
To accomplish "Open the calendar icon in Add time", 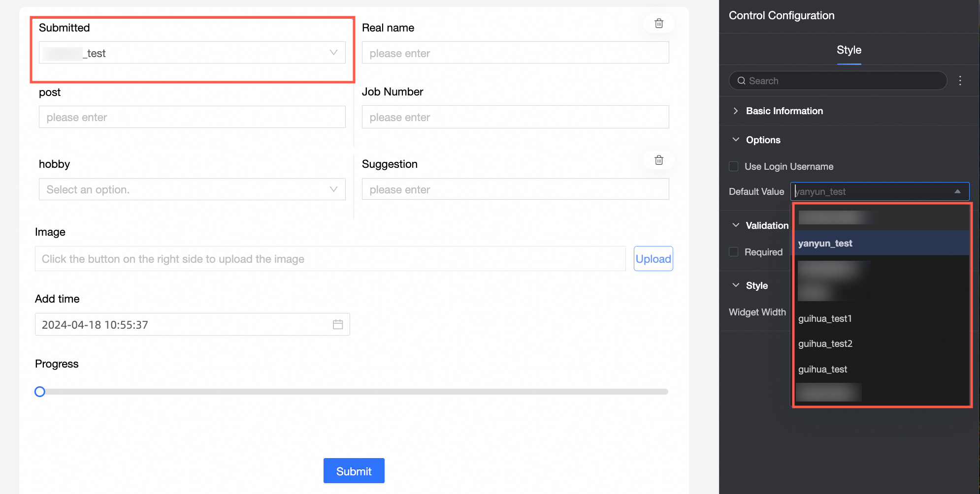I will [338, 324].
